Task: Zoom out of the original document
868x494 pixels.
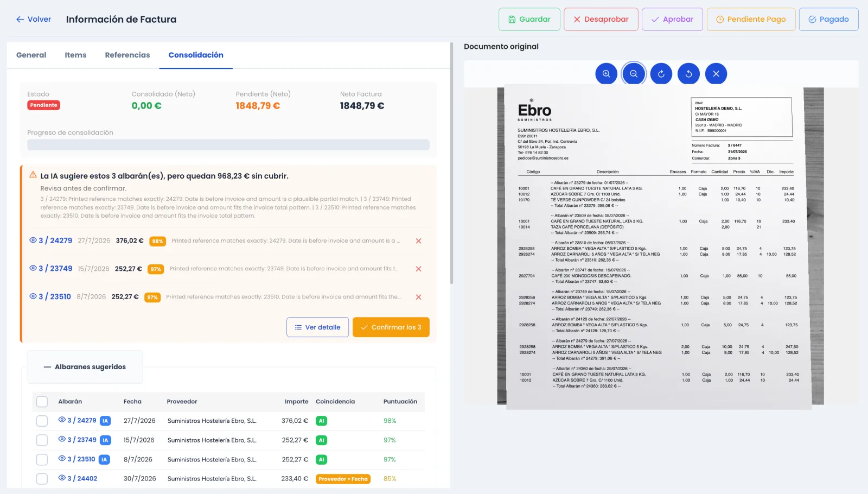Action: [634, 74]
